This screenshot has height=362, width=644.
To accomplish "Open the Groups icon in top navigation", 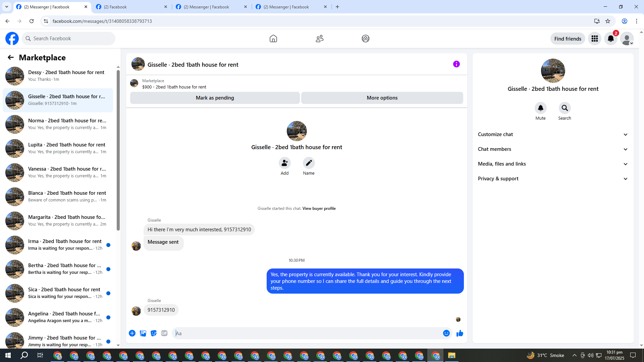I will click(x=366, y=39).
